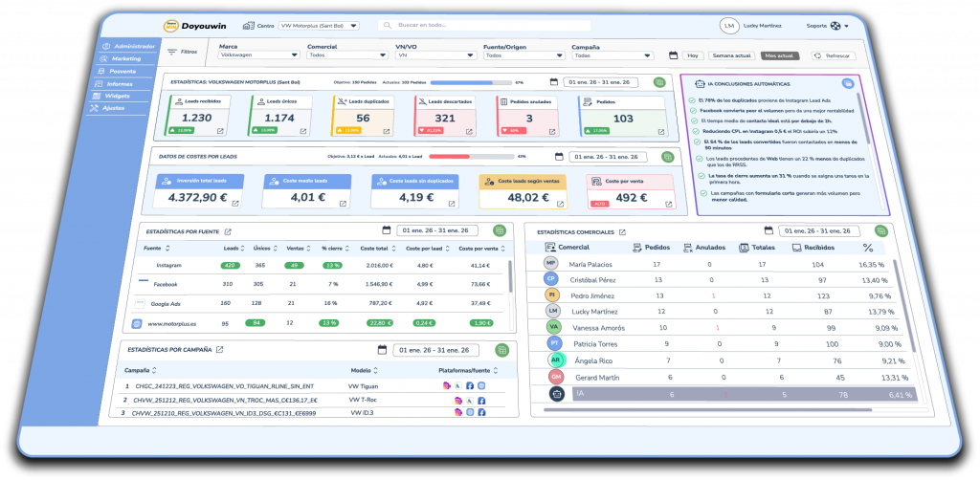
Task: Click the copy icon in IA Conclusiones Automáticas
Action: pos(848,85)
